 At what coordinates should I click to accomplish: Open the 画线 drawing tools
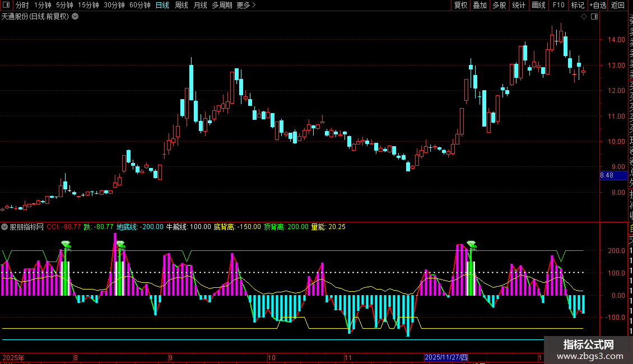tap(538, 5)
